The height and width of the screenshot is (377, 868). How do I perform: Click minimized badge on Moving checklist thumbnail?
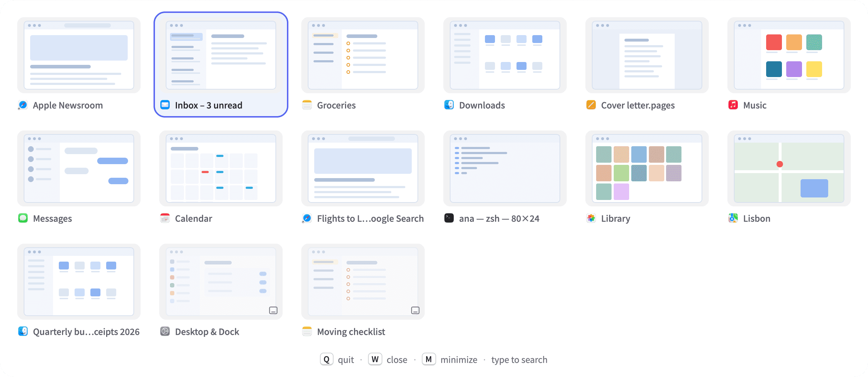415,310
